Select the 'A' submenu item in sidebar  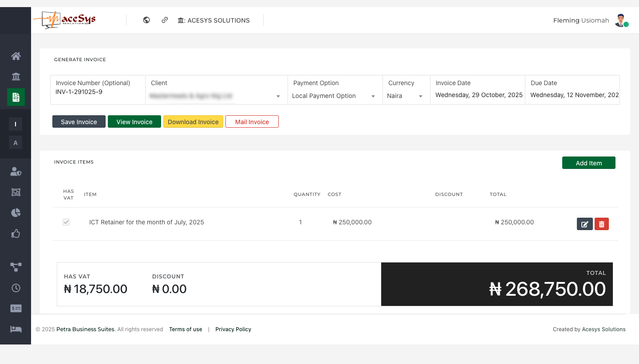(16, 143)
